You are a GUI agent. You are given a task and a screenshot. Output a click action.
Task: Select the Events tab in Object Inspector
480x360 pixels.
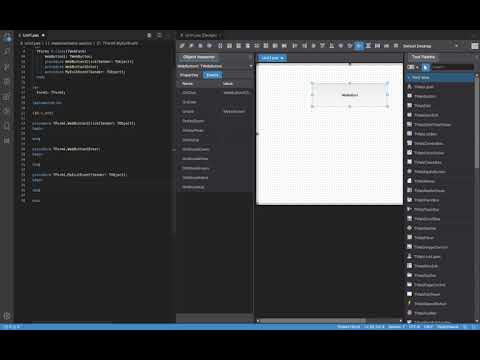[212, 75]
